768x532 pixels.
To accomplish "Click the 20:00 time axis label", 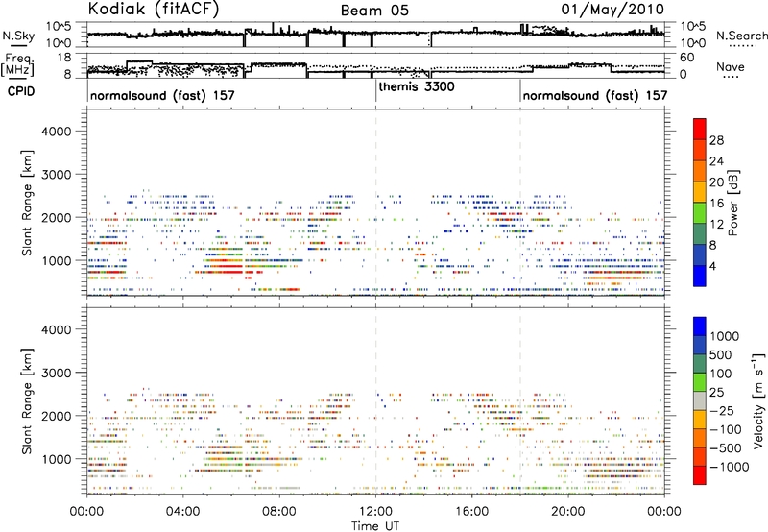I will coord(568,512).
